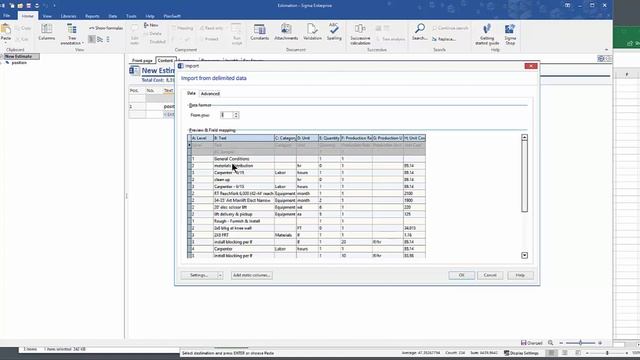Open the Front page tab
Viewport: 640px width, 360px height.
pyautogui.click(x=142, y=60)
